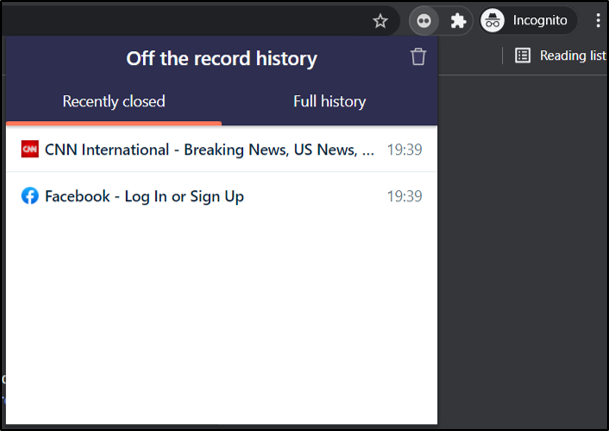Image resolution: width=609 pixels, height=431 pixels.
Task: Click the CNN favicon
Action: [30, 150]
